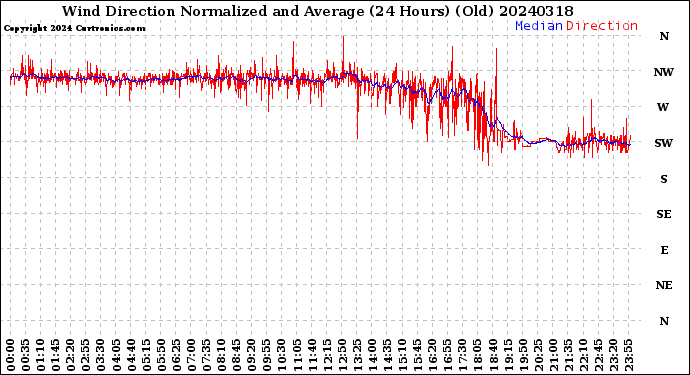
Task: Click the chart title text
Action: 317,11
